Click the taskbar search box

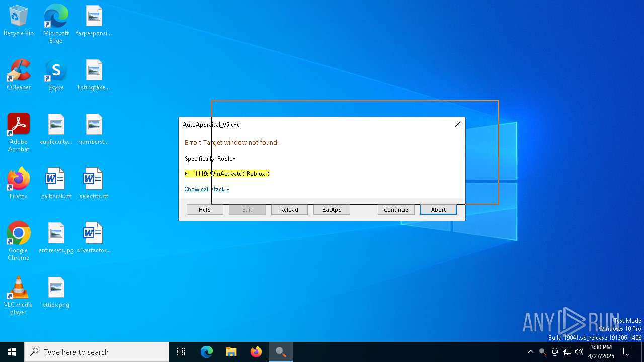pos(97,352)
